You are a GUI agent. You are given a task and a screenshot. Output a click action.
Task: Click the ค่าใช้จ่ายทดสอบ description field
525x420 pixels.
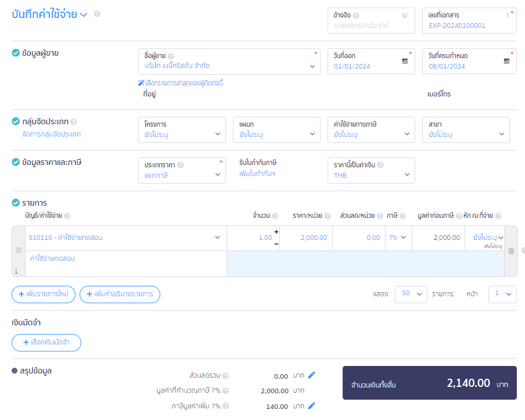pyautogui.click(x=126, y=264)
